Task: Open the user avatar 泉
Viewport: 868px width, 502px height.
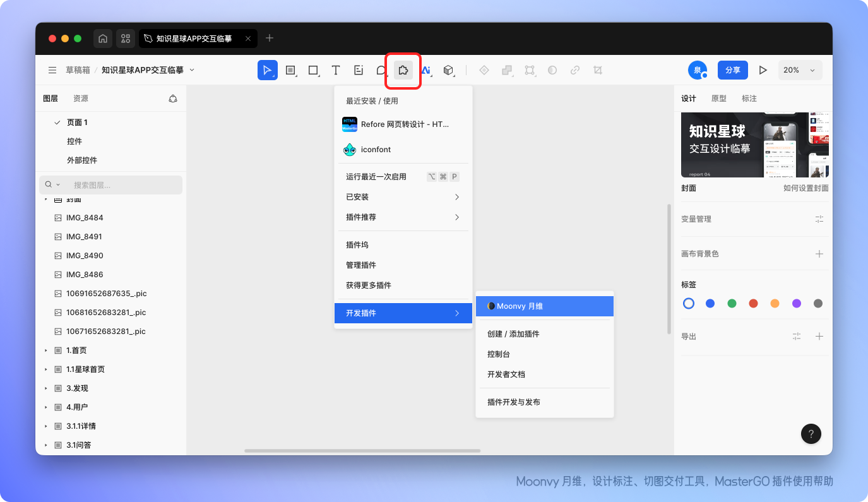Action: pos(698,70)
